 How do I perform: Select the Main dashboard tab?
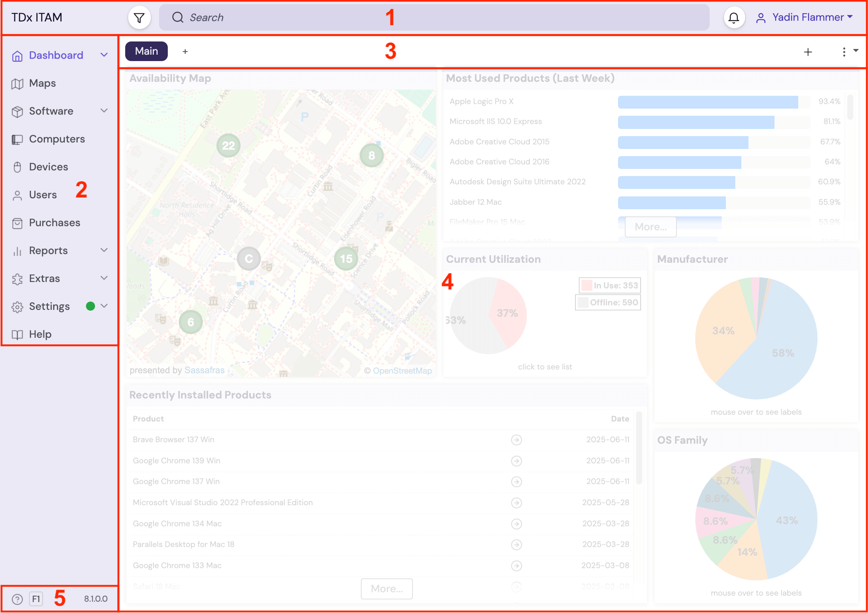click(146, 51)
